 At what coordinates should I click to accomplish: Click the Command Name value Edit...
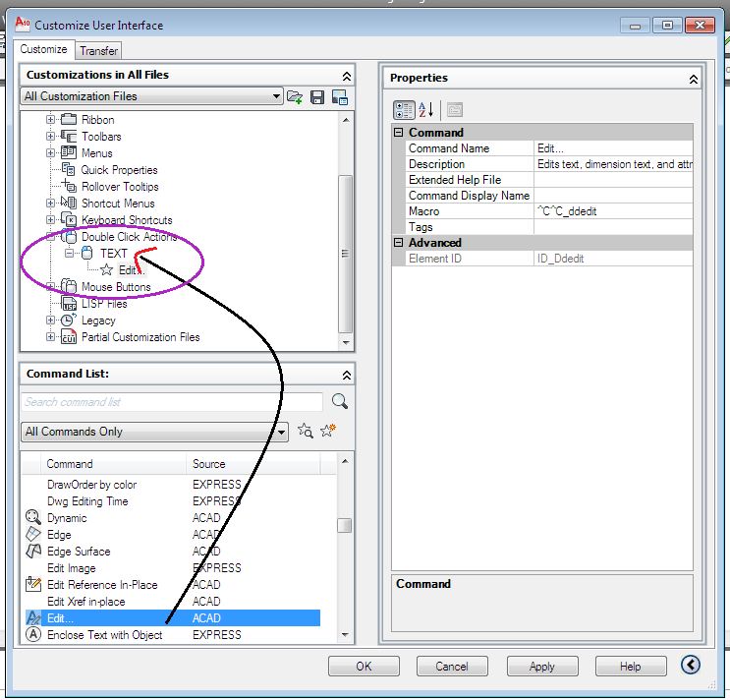pos(613,148)
